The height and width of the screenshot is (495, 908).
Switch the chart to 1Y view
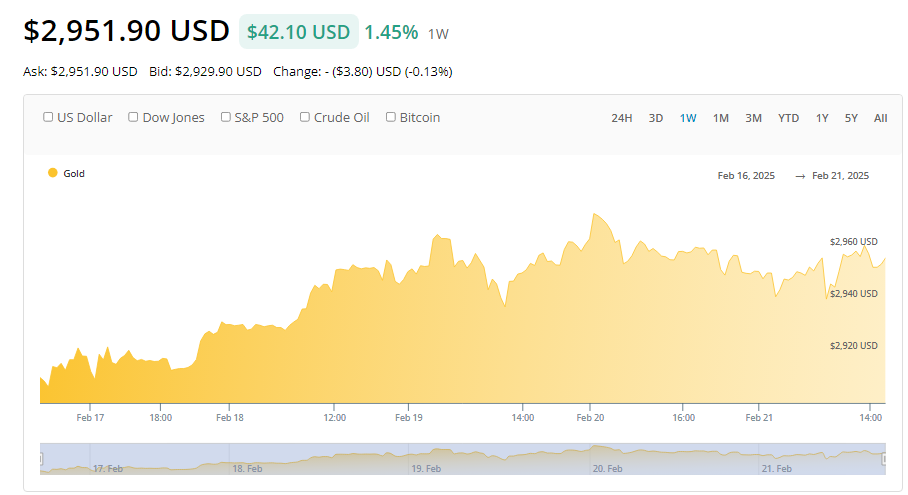822,118
